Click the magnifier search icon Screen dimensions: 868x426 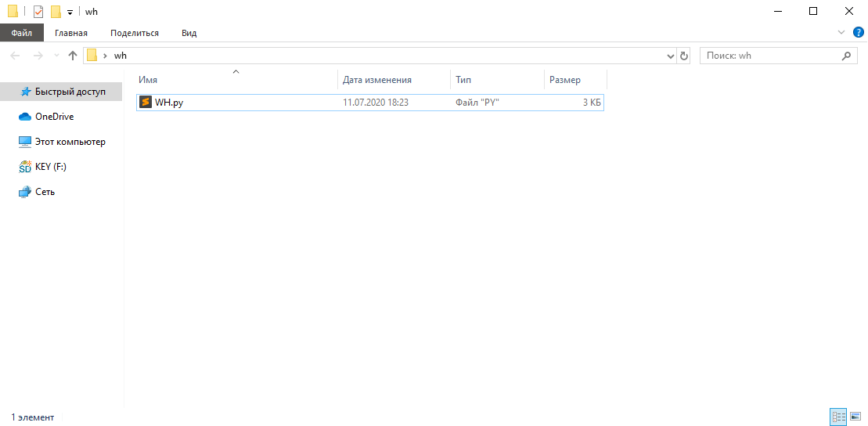point(846,56)
